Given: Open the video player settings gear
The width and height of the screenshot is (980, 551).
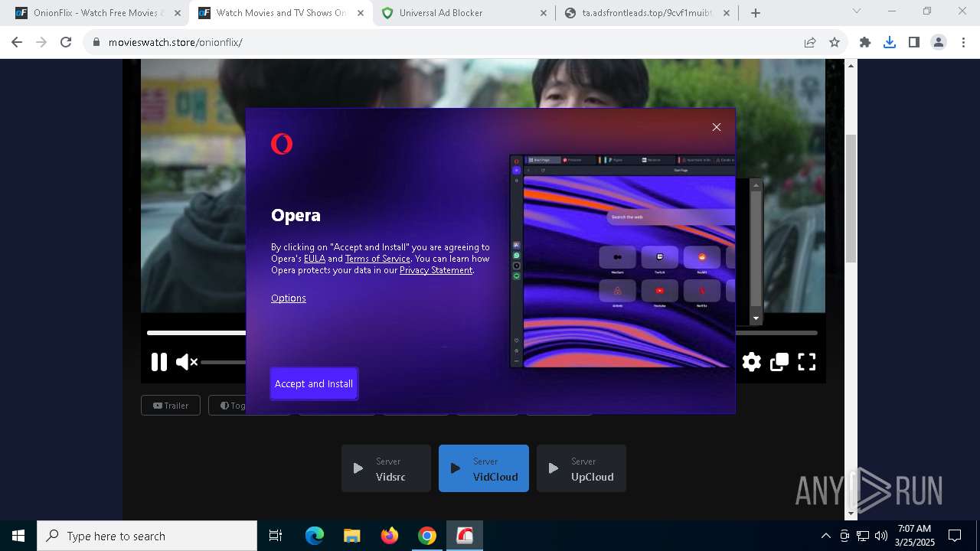Looking at the screenshot, I should [752, 362].
